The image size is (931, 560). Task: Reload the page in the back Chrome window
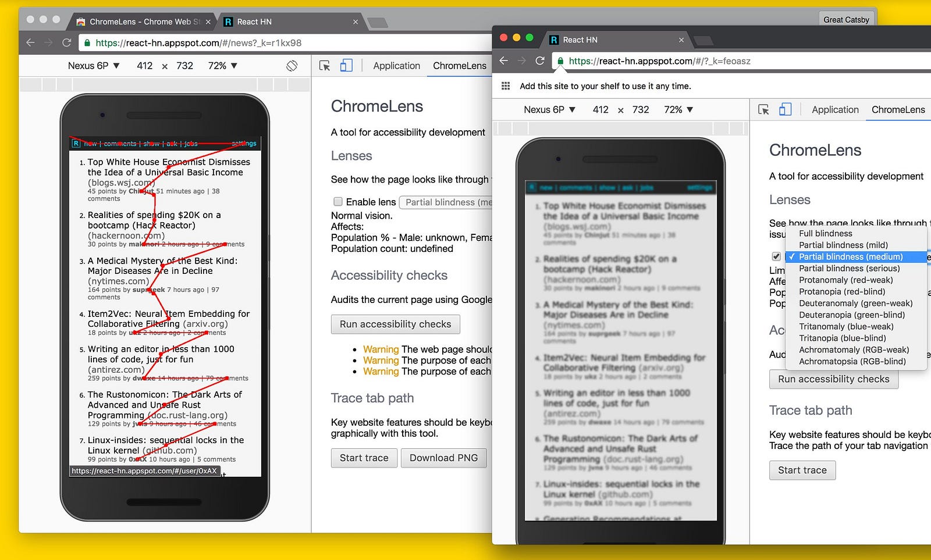coord(66,42)
